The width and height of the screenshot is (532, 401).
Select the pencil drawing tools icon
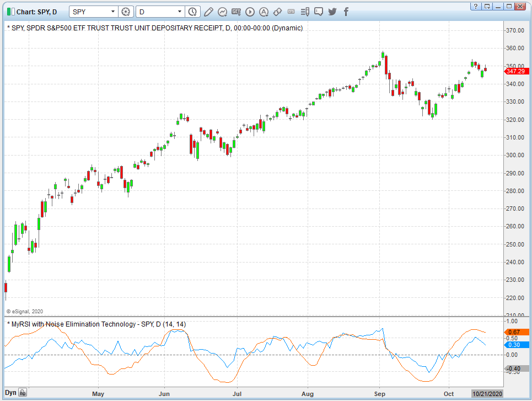point(208,12)
